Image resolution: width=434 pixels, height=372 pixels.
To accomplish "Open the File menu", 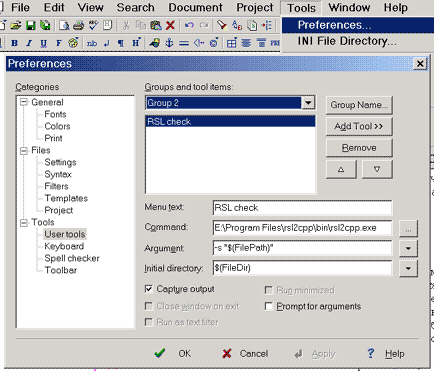I will pyautogui.click(x=20, y=7).
